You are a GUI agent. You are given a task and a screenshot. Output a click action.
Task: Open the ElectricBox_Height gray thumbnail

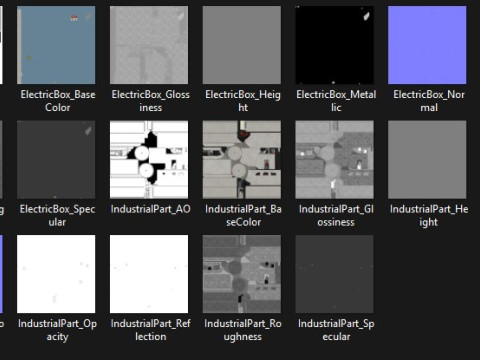242,45
